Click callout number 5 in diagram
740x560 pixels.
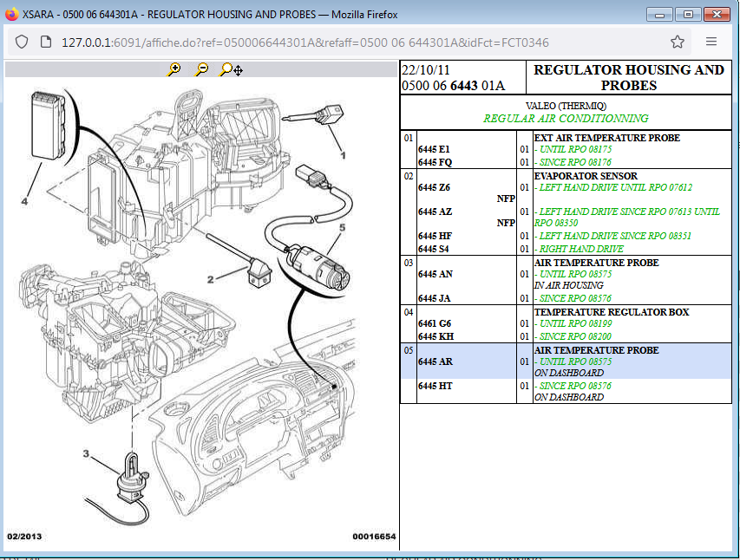tap(343, 227)
